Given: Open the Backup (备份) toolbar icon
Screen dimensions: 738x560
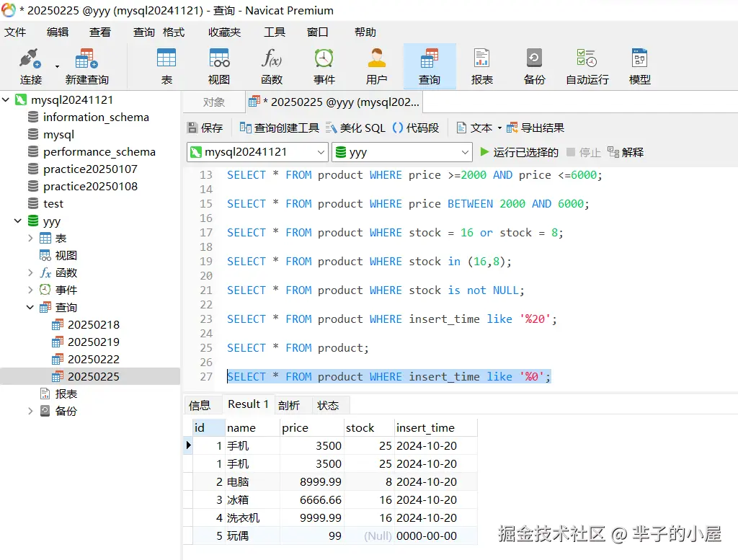Looking at the screenshot, I should [x=534, y=66].
